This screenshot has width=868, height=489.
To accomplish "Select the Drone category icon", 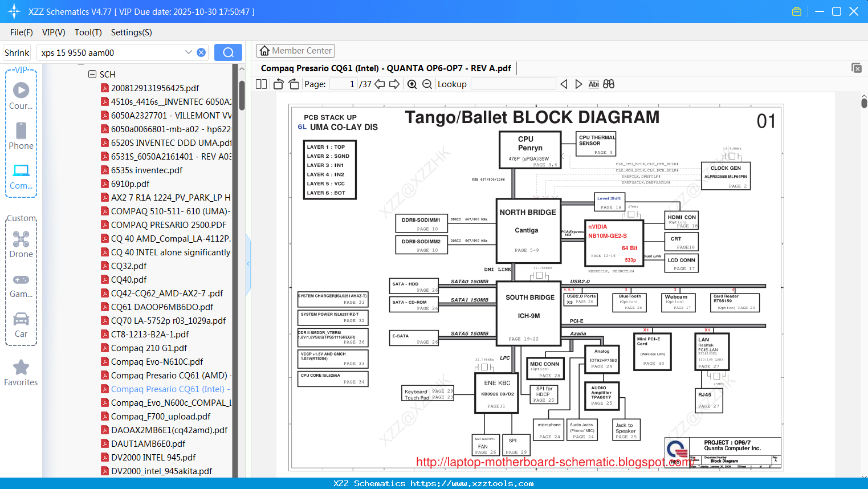I will (x=21, y=244).
